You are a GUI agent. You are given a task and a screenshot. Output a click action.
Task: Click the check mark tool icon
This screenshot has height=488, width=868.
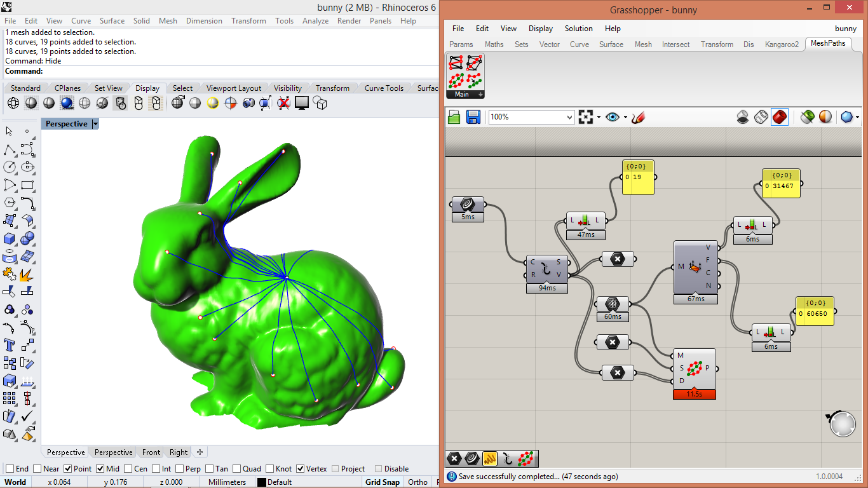pyautogui.click(x=27, y=417)
